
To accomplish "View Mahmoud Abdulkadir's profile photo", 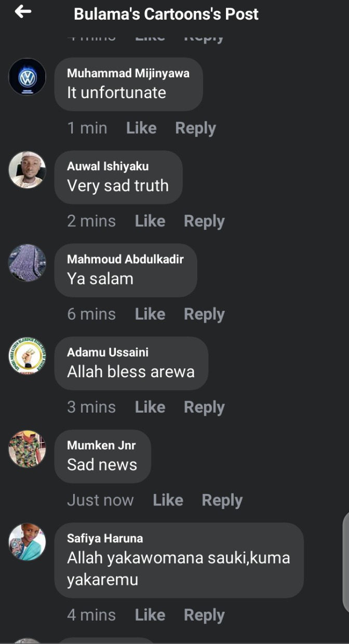I will point(28,263).
